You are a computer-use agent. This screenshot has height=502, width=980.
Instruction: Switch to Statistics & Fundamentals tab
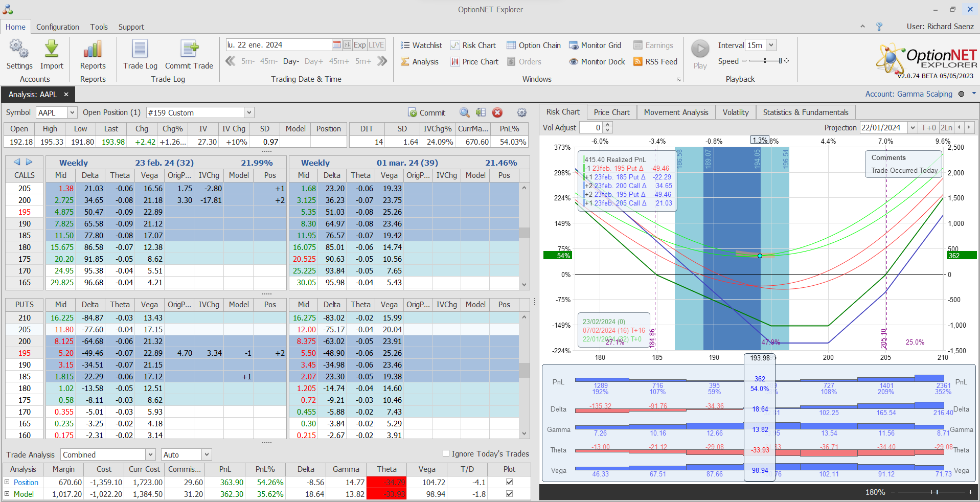(x=806, y=112)
